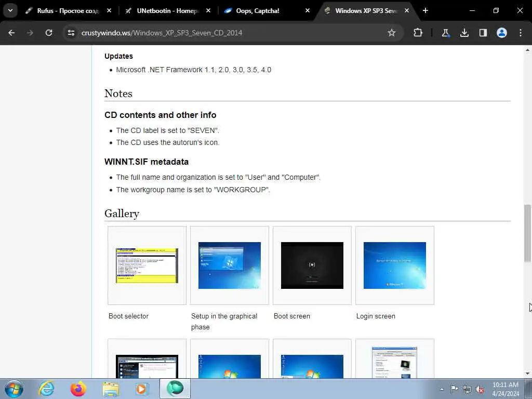
Task: Click the Notes section heading
Action: pos(118,94)
